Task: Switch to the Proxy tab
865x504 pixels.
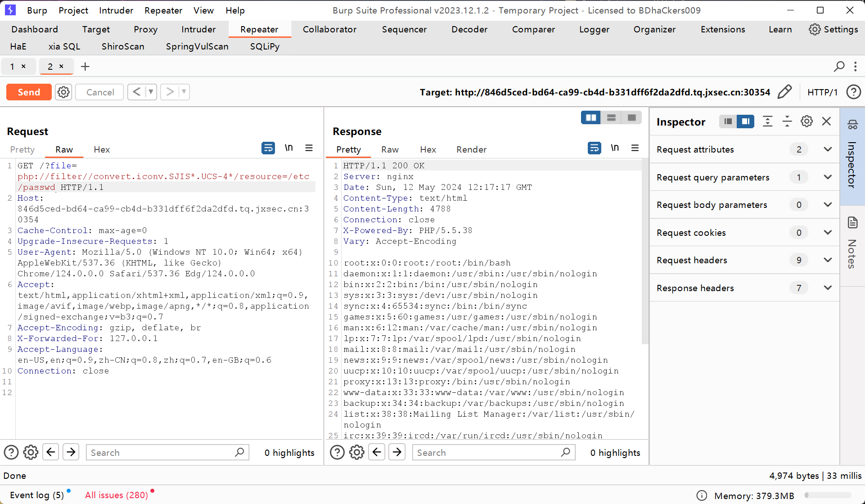Action: 145,29
